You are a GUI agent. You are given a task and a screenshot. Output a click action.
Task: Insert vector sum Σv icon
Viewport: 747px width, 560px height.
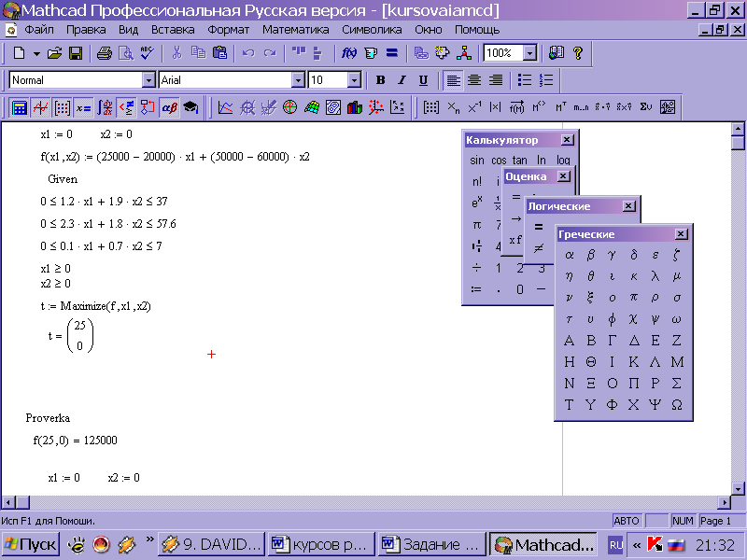tap(645, 107)
